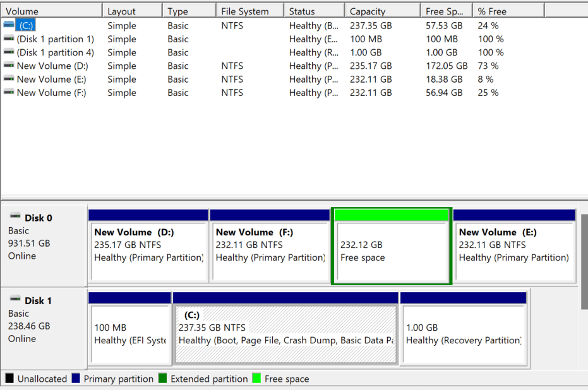This screenshot has width=588, height=390.
Task: Select (Disk 1 partition 4) in volume list
Action: 55,52
